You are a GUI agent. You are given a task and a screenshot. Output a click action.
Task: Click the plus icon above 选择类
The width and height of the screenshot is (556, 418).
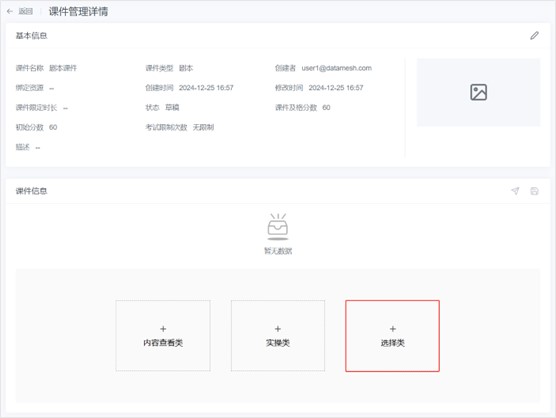[393, 329]
